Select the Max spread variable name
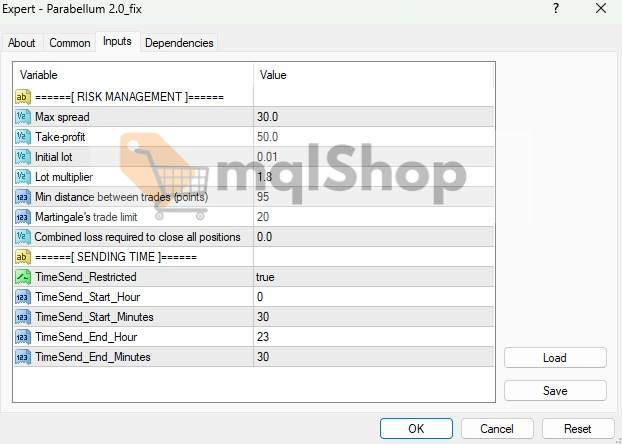 click(62, 117)
